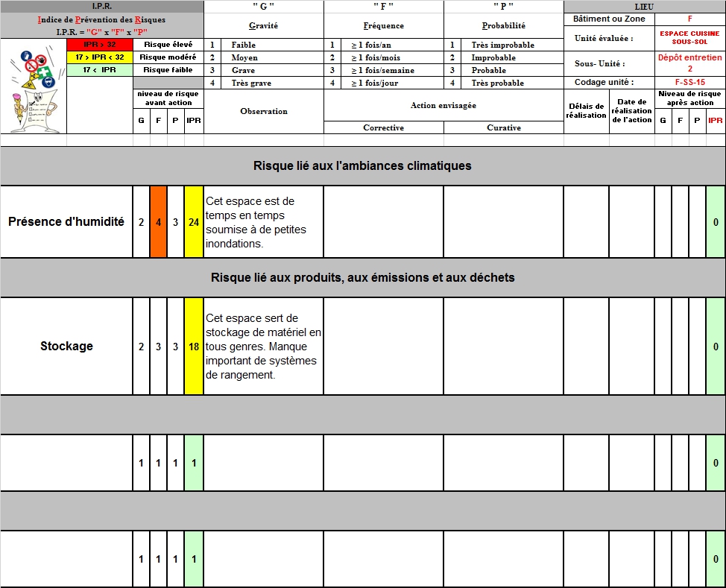Select the 'Présence d'humidité' row label
This screenshot has height=588, width=726.
coord(66,222)
